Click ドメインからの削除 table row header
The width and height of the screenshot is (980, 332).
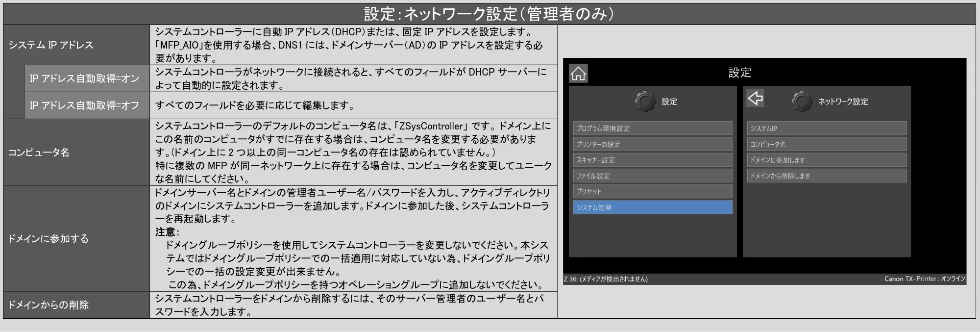click(x=76, y=305)
